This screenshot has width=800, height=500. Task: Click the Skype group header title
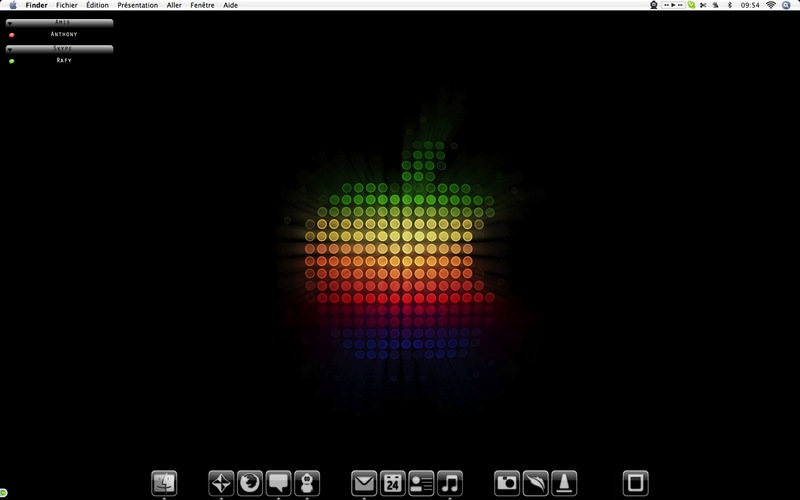click(62, 48)
